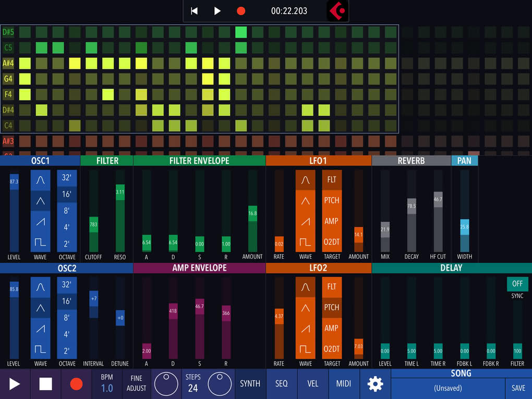Select OSC2 sine wave icon
Screen dimensions: 532x399
[40, 287]
